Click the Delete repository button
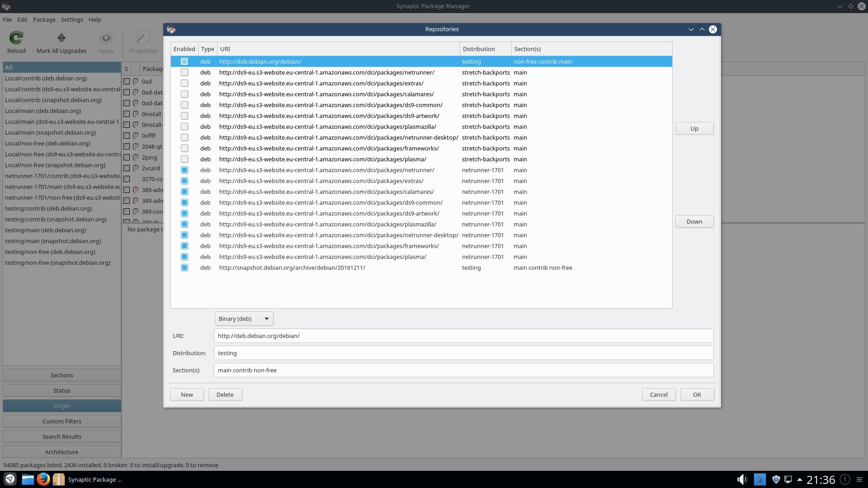This screenshot has width=868, height=488. click(225, 394)
